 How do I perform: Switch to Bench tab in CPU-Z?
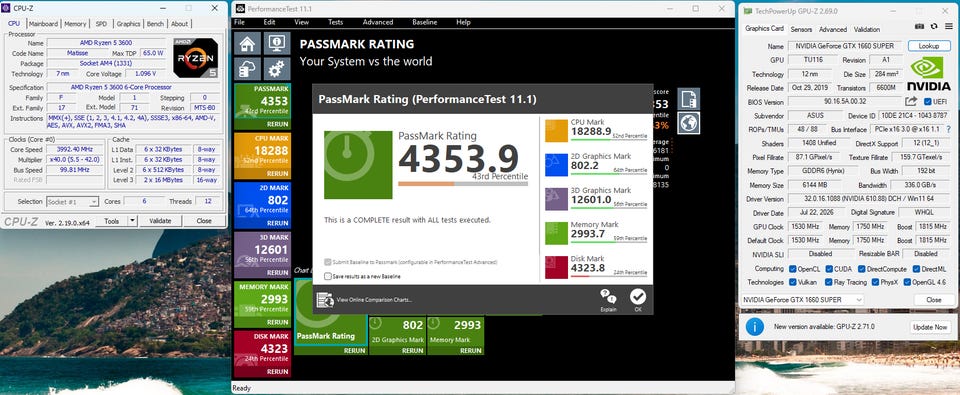tap(156, 24)
